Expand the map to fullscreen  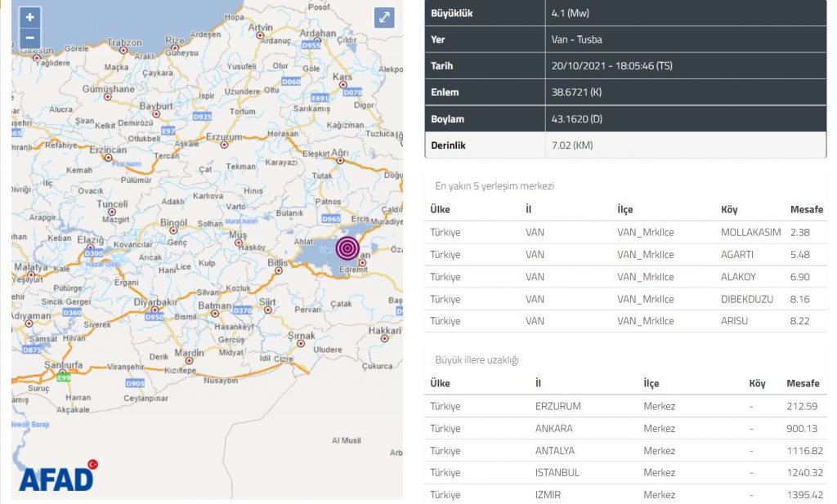point(384,17)
